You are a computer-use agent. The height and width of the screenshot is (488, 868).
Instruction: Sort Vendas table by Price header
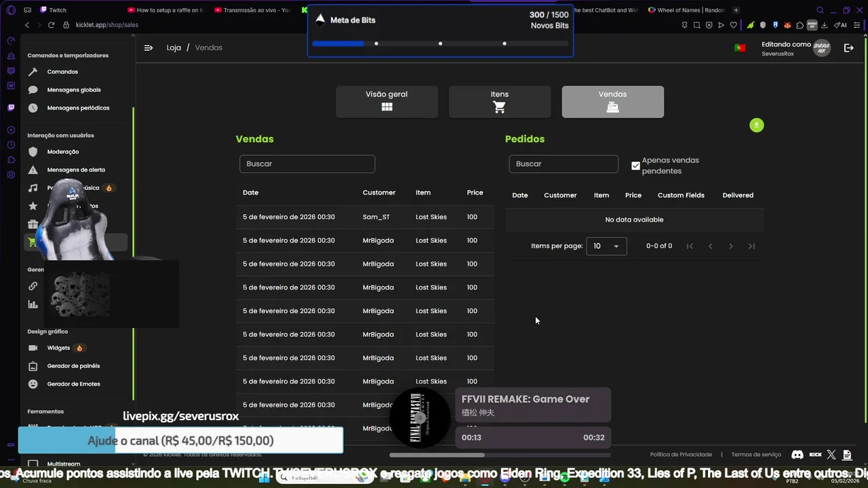pos(475,192)
